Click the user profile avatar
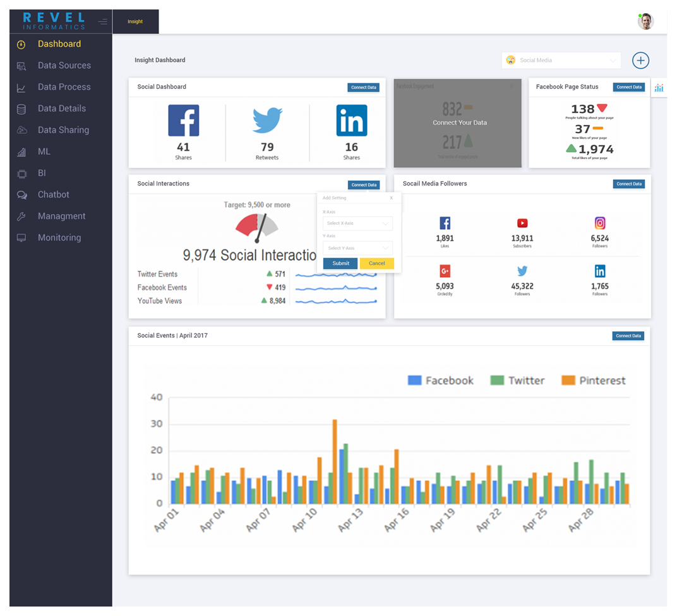The width and height of the screenshot is (677, 616). tap(645, 21)
